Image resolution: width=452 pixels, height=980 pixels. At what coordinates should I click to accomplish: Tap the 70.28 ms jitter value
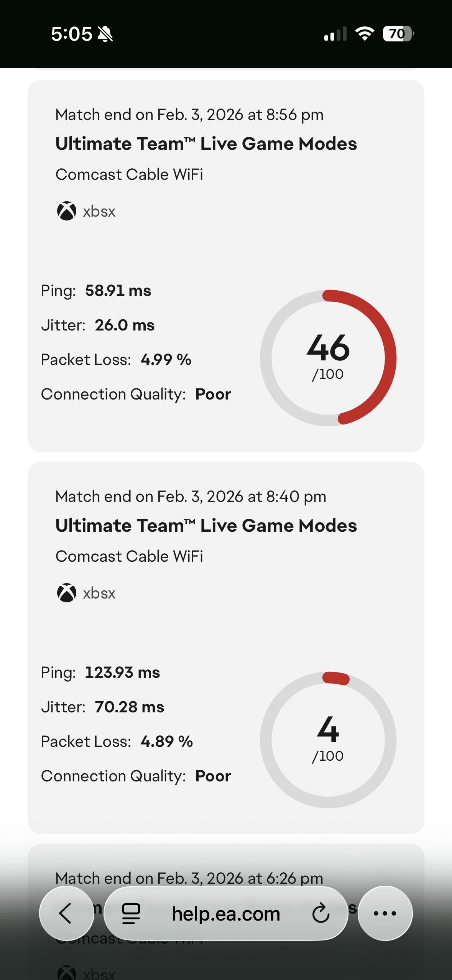click(130, 707)
